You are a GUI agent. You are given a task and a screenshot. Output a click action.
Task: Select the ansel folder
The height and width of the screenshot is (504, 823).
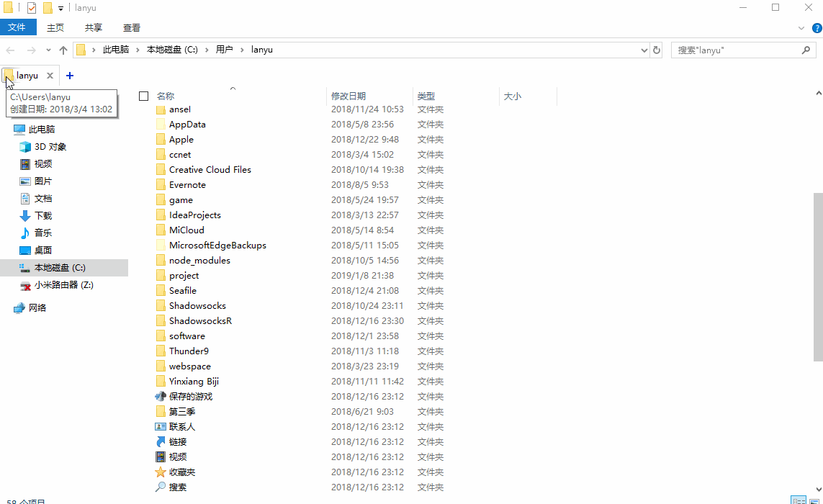pos(180,109)
